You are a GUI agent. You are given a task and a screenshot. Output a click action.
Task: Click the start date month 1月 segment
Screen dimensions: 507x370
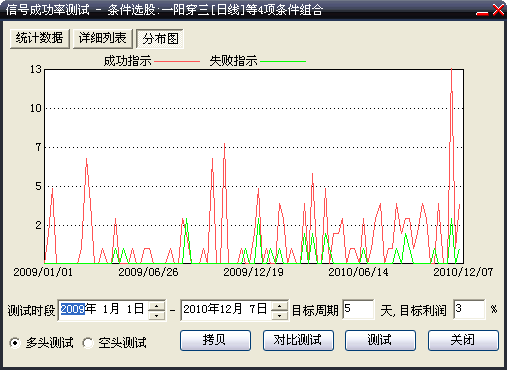tap(110, 309)
